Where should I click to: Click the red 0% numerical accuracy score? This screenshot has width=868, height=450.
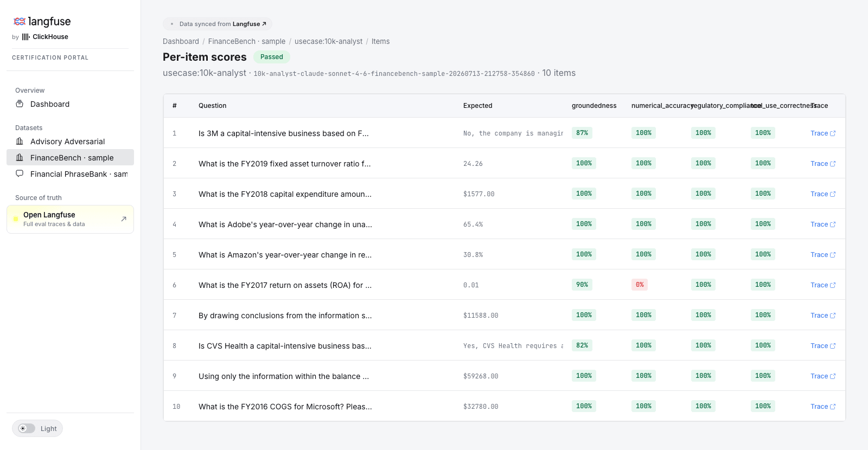click(x=640, y=285)
